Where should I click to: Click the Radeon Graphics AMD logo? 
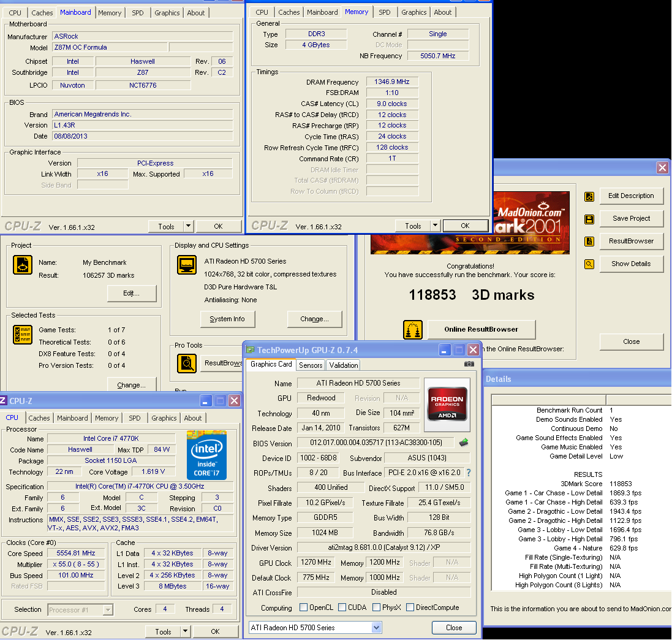(447, 404)
